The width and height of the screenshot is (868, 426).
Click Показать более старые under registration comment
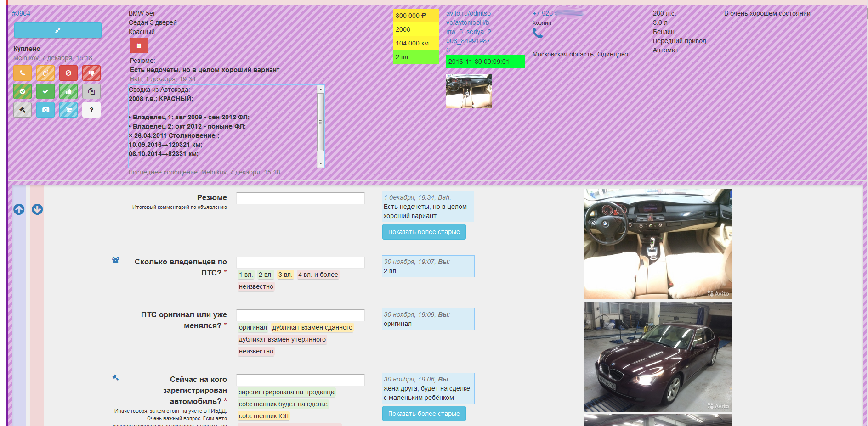424,414
